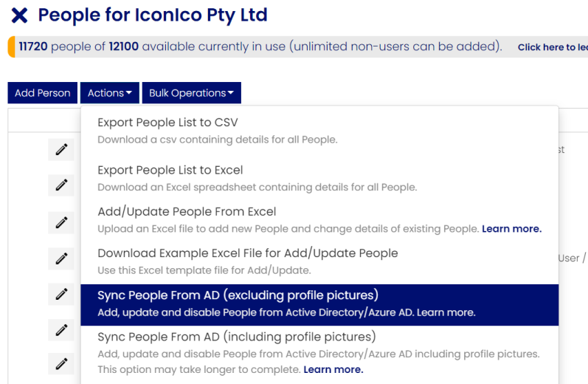The height and width of the screenshot is (384, 588).
Task: Click the 'Click here to' licence link
Action: click(553, 47)
